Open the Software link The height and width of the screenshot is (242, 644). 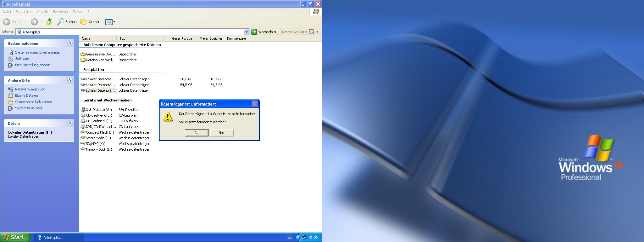point(22,59)
